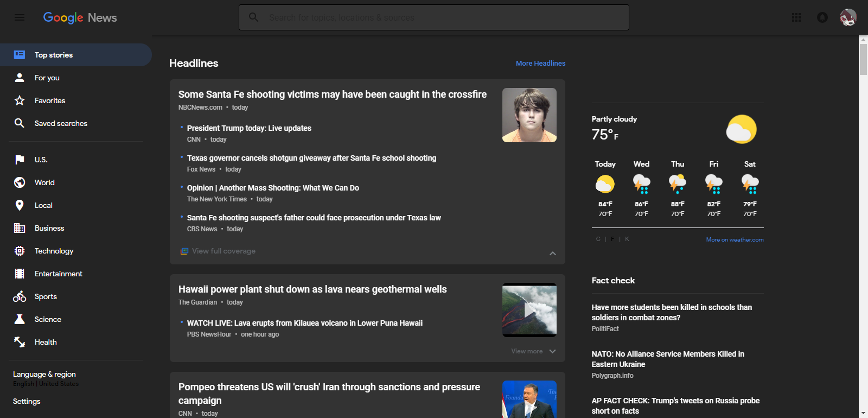The width and height of the screenshot is (868, 418).
Task: Open Language & region settings
Action: pos(44,375)
